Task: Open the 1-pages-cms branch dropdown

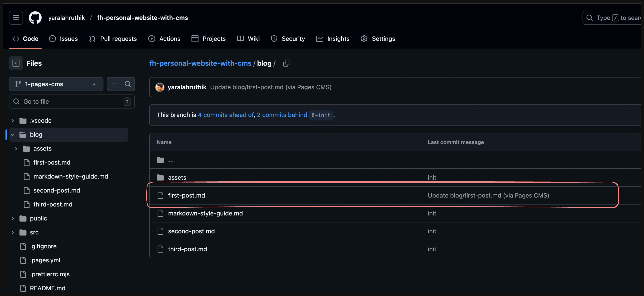Action: (x=56, y=84)
